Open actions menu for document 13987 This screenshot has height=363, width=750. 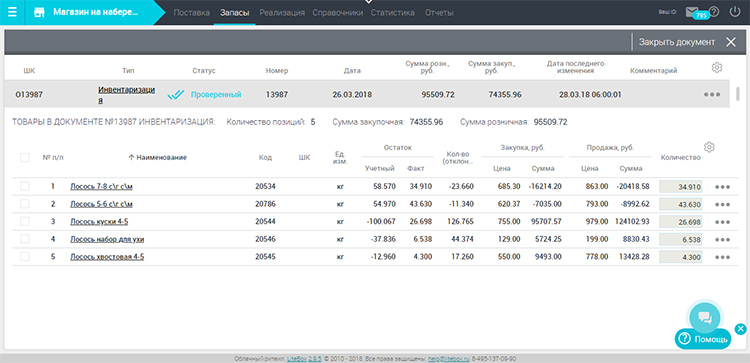(712, 95)
